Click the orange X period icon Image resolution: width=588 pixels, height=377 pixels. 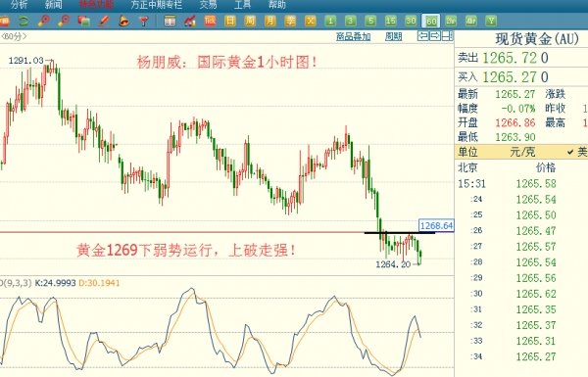pos(310,21)
